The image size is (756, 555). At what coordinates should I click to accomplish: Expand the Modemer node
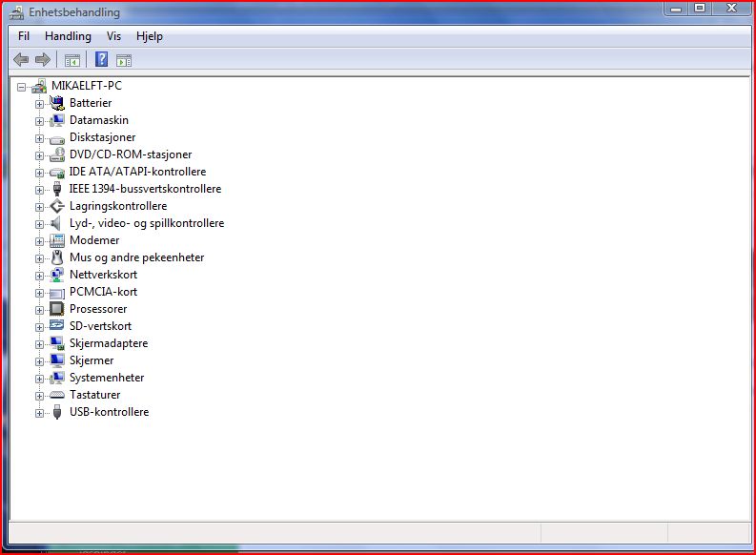[x=39, y=241]
